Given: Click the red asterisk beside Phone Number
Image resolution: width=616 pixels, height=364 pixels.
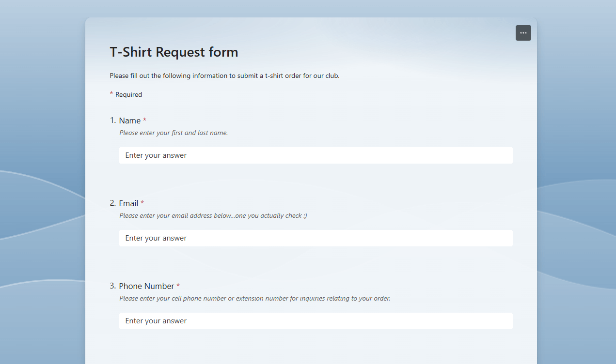Looking at the screenshot, I should click(x=178, y=285).
